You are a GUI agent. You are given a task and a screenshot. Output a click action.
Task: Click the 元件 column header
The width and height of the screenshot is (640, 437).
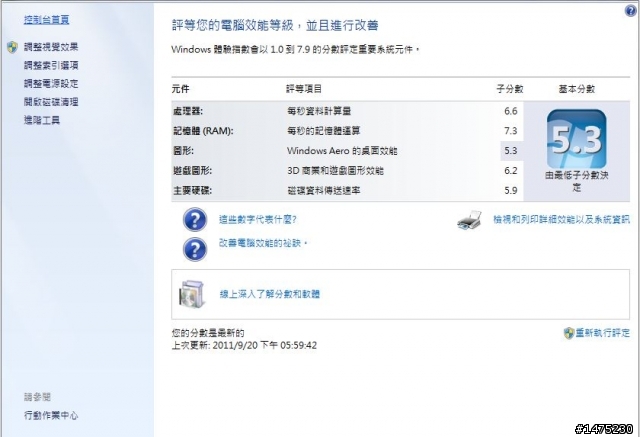tap(180, 89)
